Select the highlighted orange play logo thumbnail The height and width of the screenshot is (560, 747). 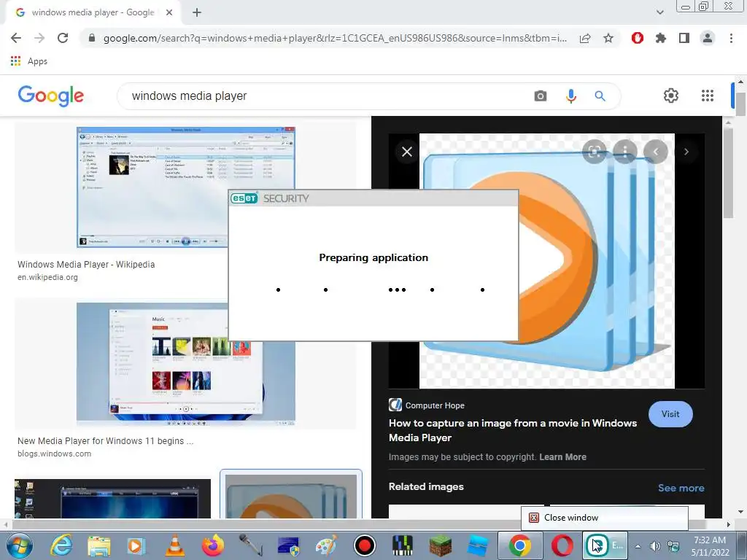coord(290,495)
